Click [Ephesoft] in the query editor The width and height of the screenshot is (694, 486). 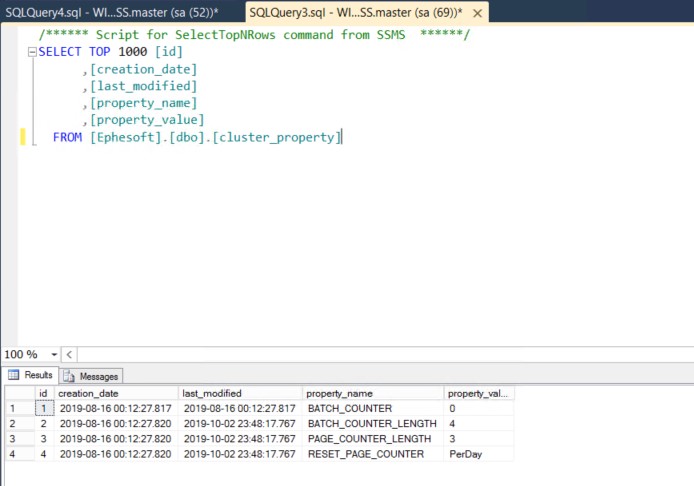pos(126,137)
